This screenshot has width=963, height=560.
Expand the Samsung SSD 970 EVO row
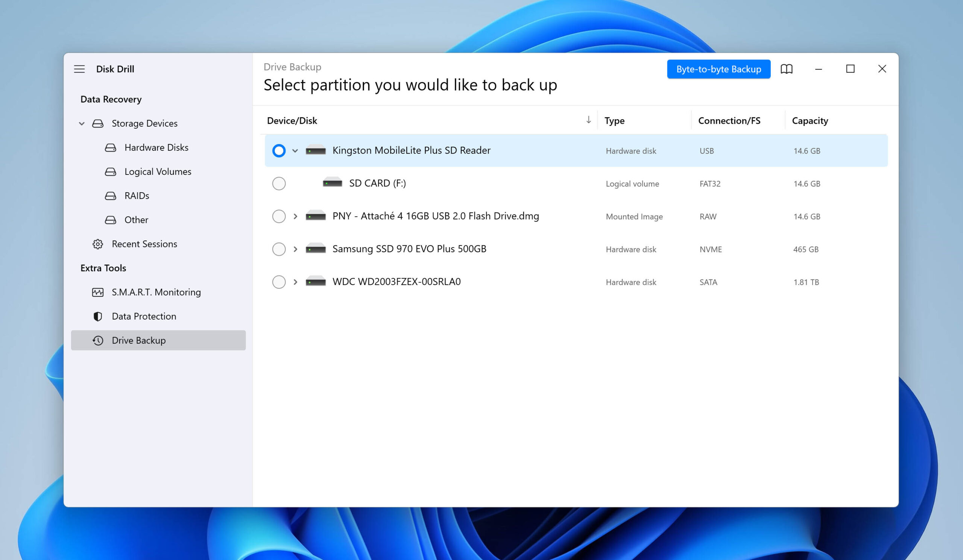pyautogui.click(x=295, y=249)
